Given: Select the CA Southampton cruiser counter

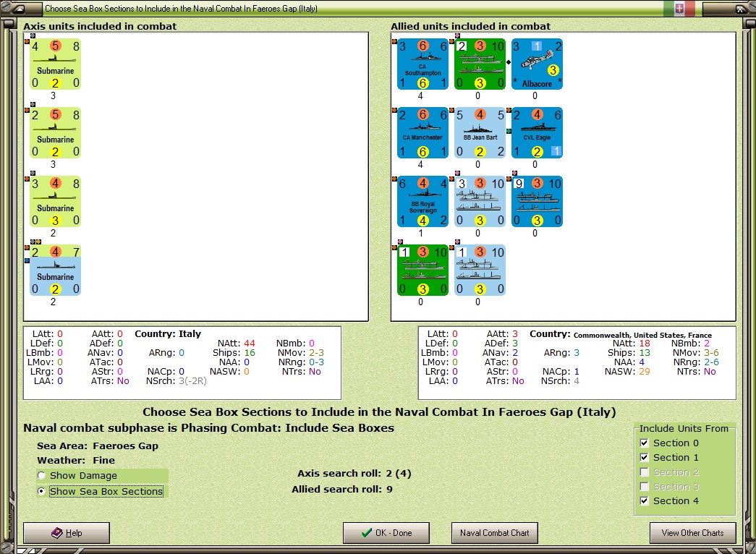Looking at the screenshot, I should pyautogui.click(x=422, y=64).
